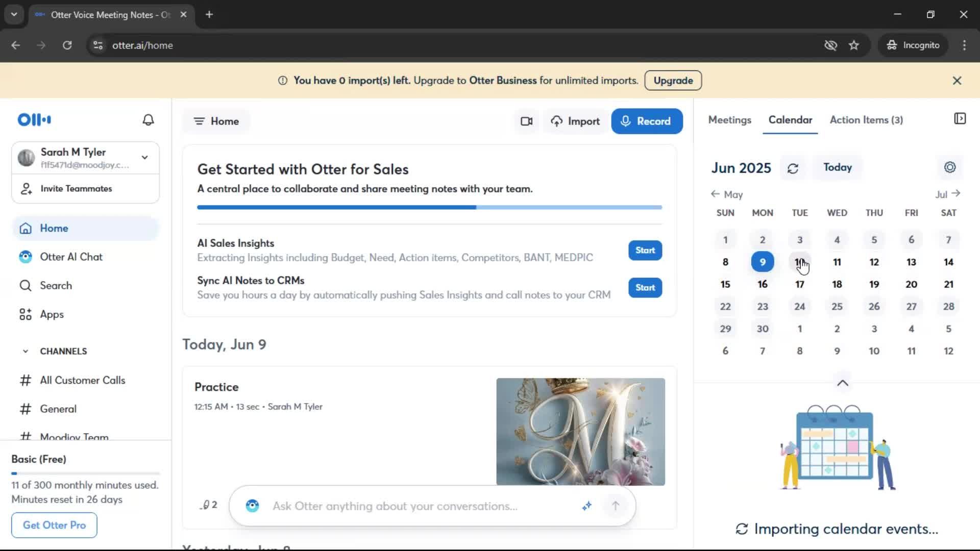
Task: Select June 25 on the calendar
Action: pyautogui.click(x=837, y=307)
